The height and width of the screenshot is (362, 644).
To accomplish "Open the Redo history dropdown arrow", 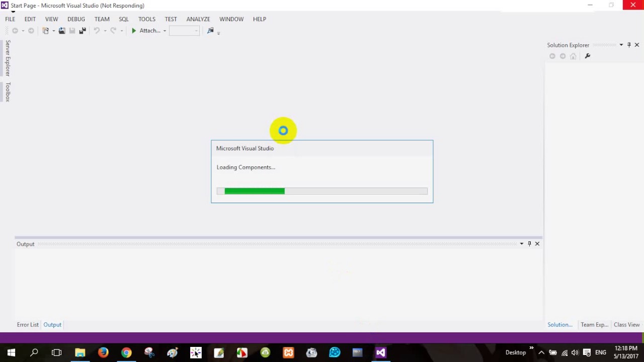I will point(121,31).
